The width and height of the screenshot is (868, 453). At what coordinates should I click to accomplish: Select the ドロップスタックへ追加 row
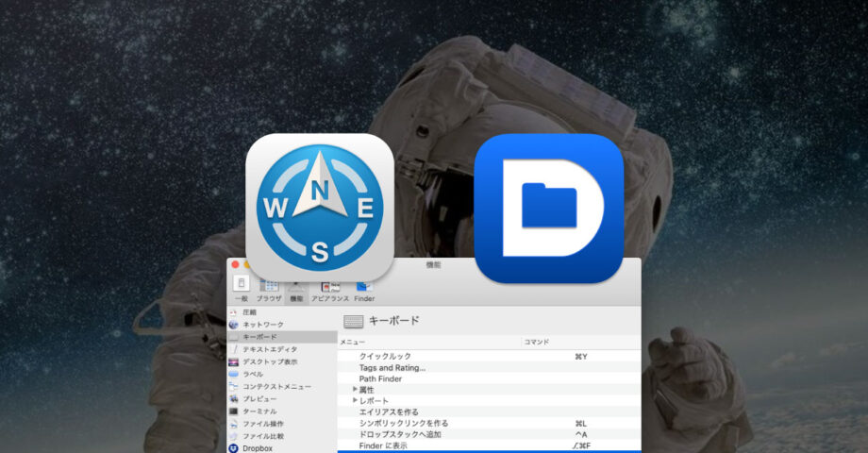(489, 434)
